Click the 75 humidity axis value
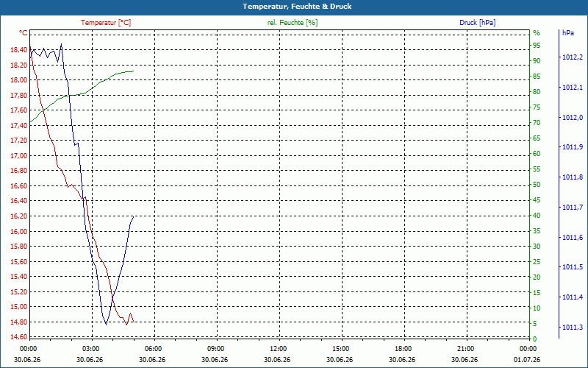Screen dimensions: 588x368 point(537,107)
